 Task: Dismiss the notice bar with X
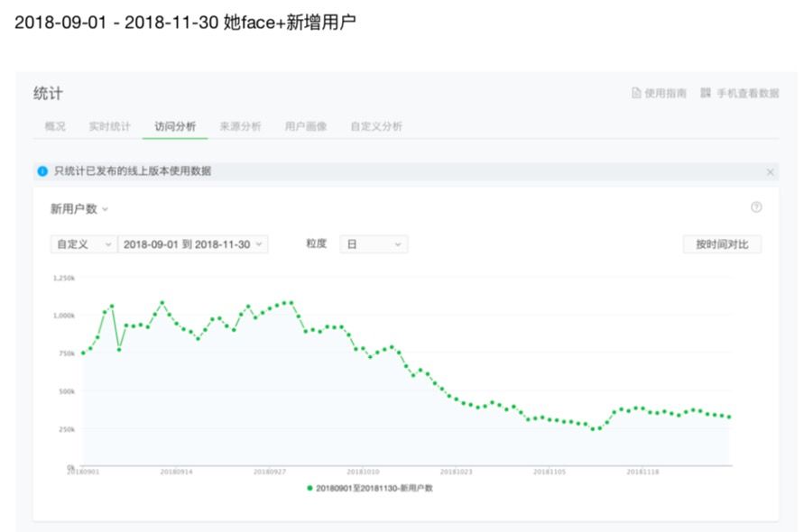[770, 171]
